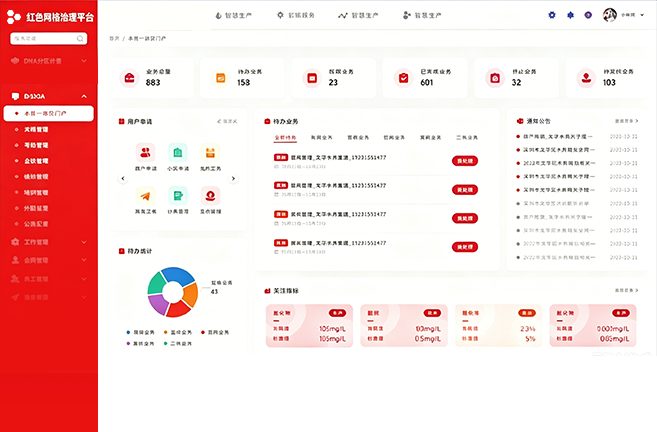Click the faded paper-plane icon at sidebar bottom
Image resolution: width=657 pixels, height=432 pixels.
coord(15,297)
